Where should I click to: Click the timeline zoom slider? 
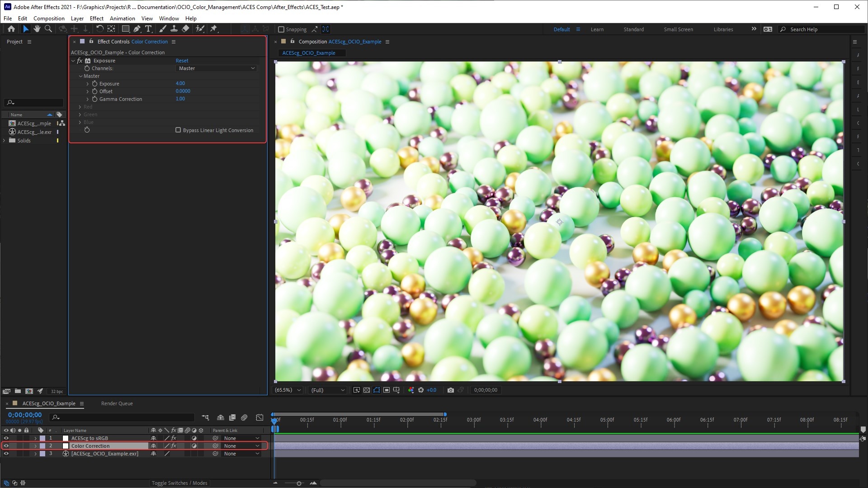(x=299, y=483)
